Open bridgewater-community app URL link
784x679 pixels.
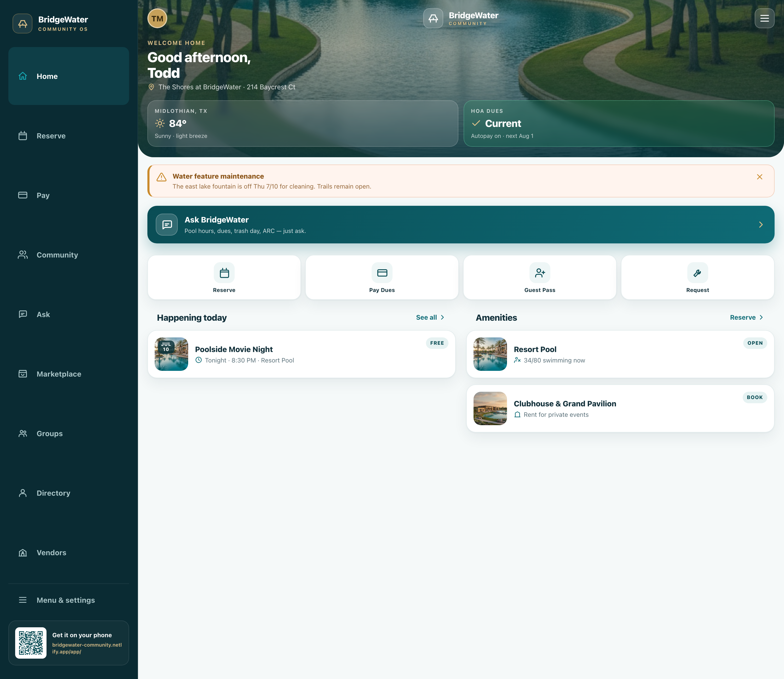87,648
